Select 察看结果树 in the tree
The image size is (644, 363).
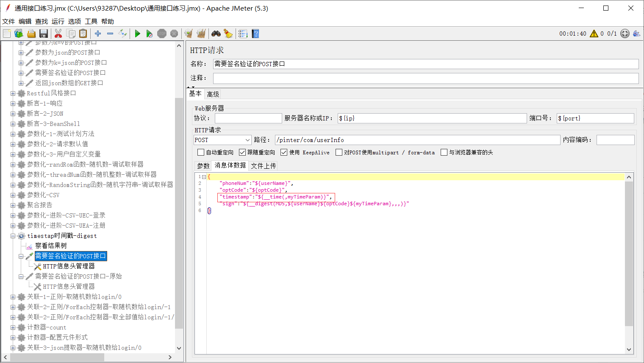51,246
